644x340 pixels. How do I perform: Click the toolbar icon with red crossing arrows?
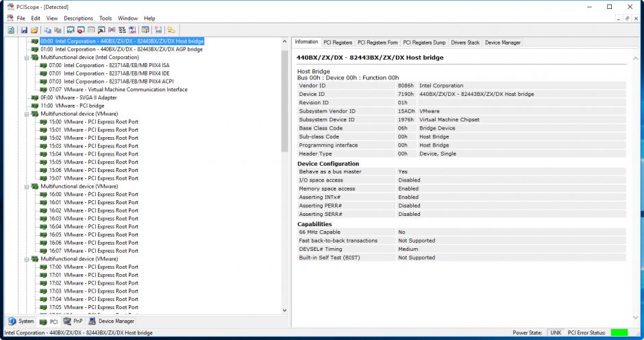point(112,30)
